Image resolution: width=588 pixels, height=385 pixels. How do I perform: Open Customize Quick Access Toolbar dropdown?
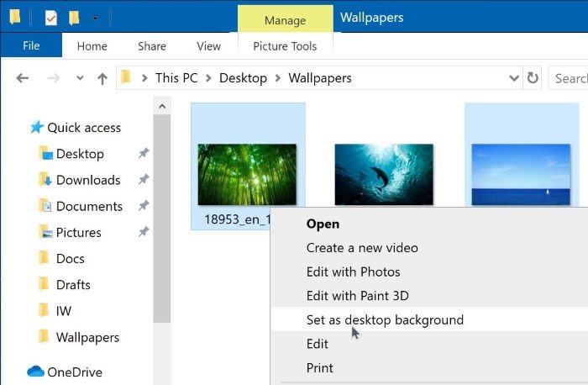pos(95,18)
